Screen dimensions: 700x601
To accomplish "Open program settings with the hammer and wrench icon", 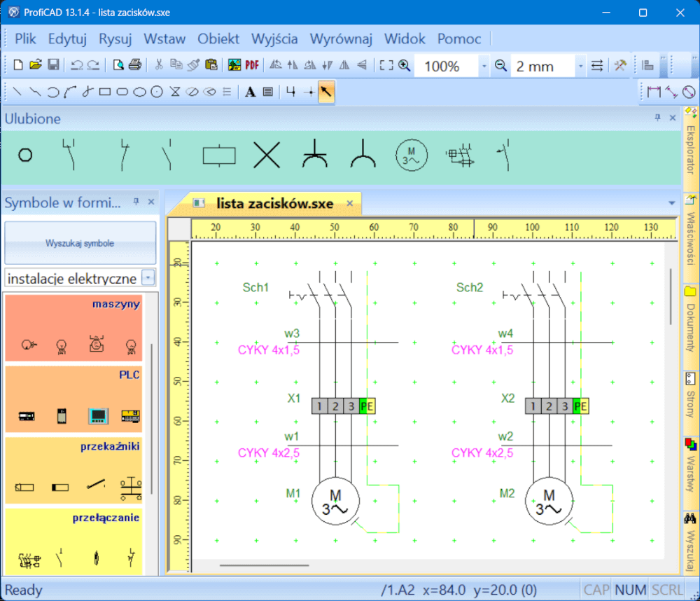I will (620, 66).
